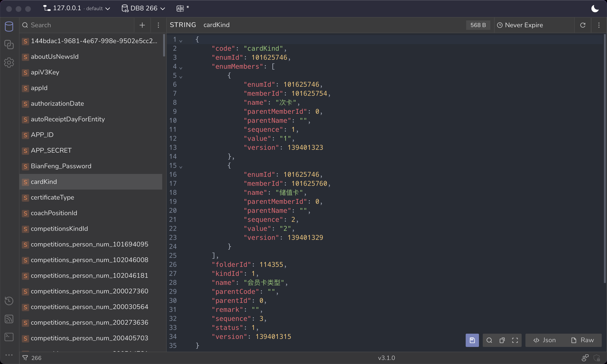
Task: Select the certificateType key
Action: (91, 197)
